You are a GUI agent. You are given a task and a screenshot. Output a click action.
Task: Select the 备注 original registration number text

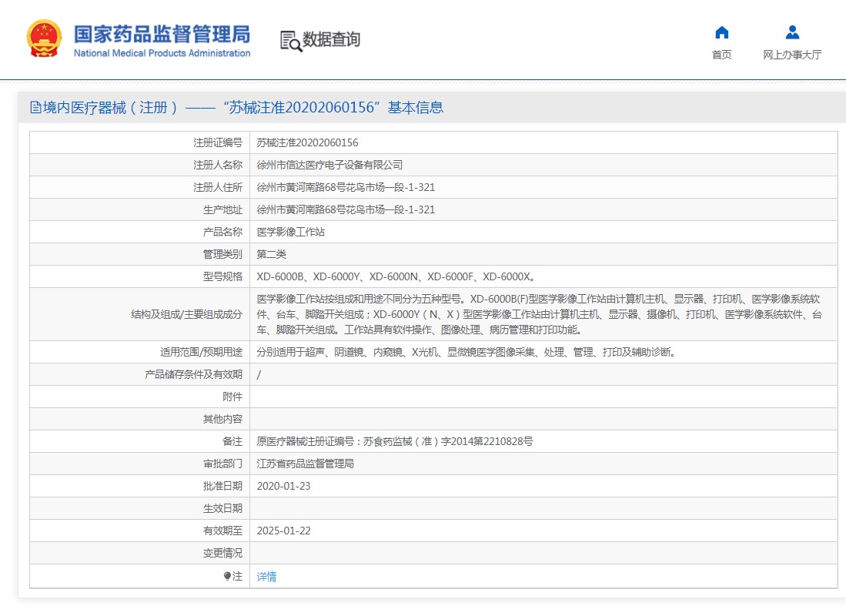coord(395,441)
